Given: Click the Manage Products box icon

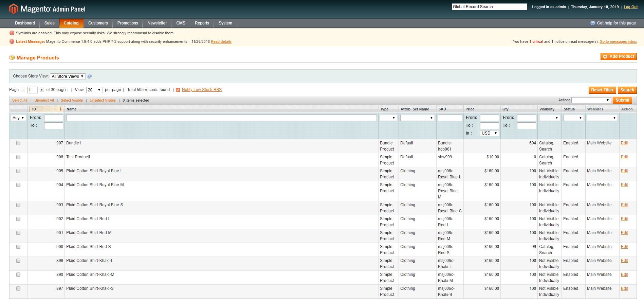Looking at the screenshot, I should click(x=12, y=58).
